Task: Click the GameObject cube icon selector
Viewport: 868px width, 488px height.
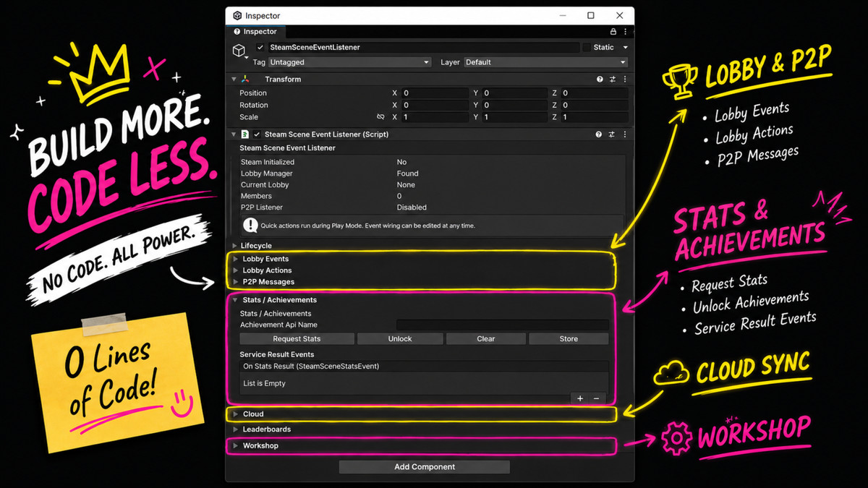Action: tap(239, 51)
